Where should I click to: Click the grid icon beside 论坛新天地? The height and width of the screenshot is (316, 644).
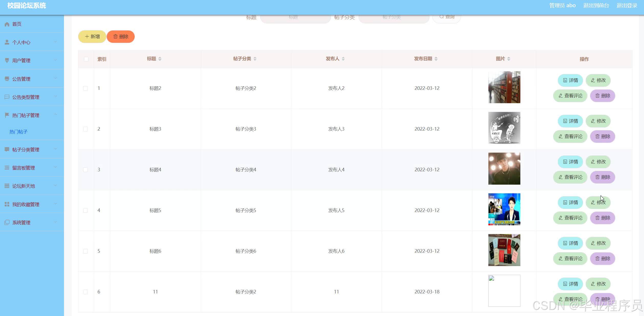(x=7, y=186)
